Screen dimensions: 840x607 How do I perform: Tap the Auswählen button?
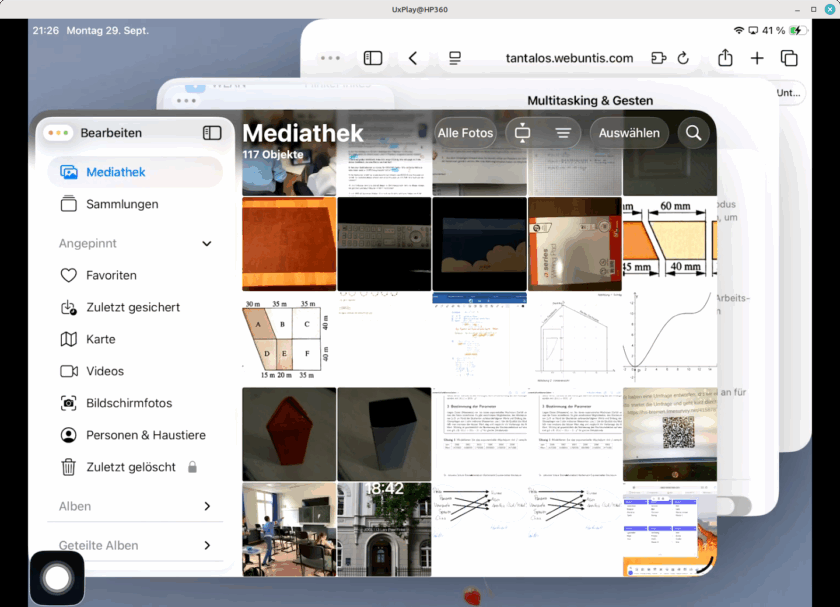(629, 133)
